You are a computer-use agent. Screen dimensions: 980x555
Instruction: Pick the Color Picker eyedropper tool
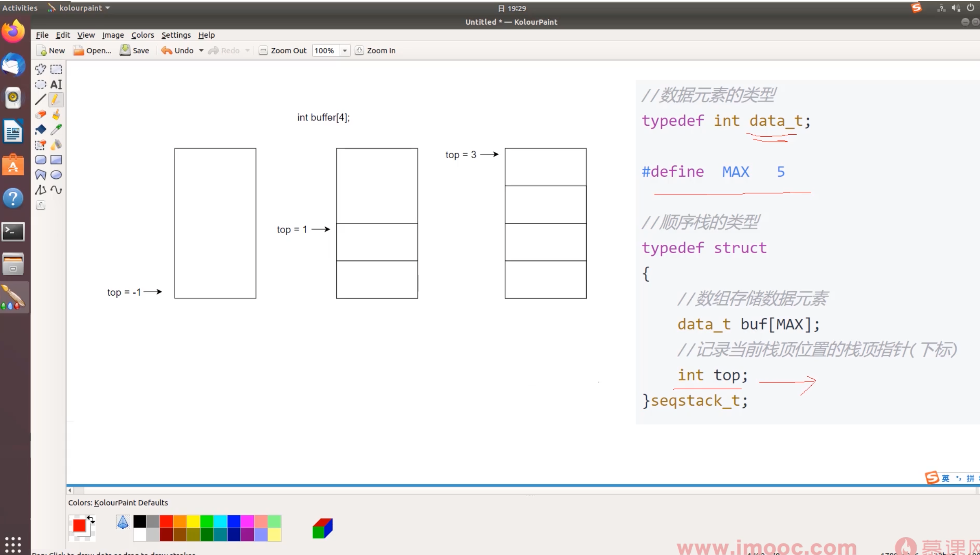pyautogui.click(x=56, y=129)
